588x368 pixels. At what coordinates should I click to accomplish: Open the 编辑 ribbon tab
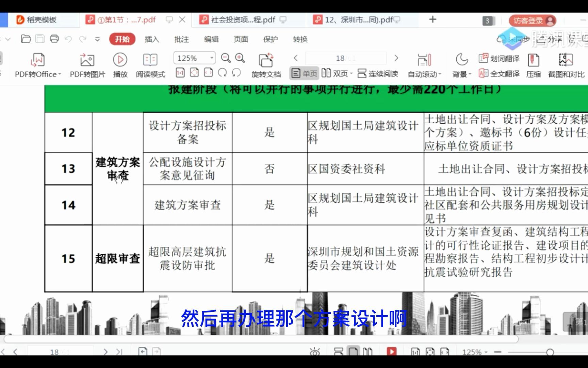(x=211, y=39)
